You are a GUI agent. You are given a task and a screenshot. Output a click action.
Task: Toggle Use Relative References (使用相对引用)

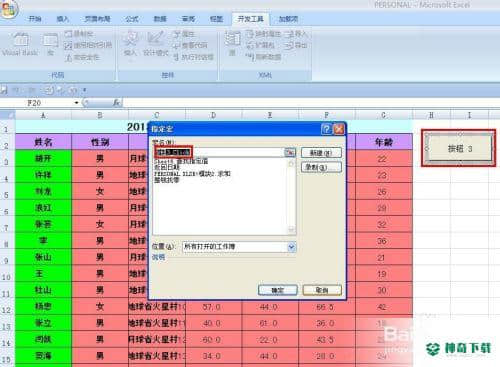coord(88,45)
